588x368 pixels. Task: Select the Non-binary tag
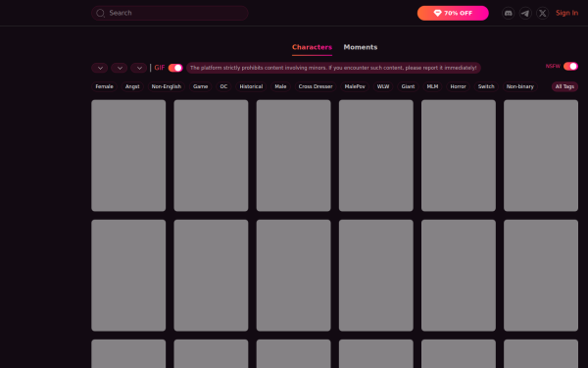(519, 86)
